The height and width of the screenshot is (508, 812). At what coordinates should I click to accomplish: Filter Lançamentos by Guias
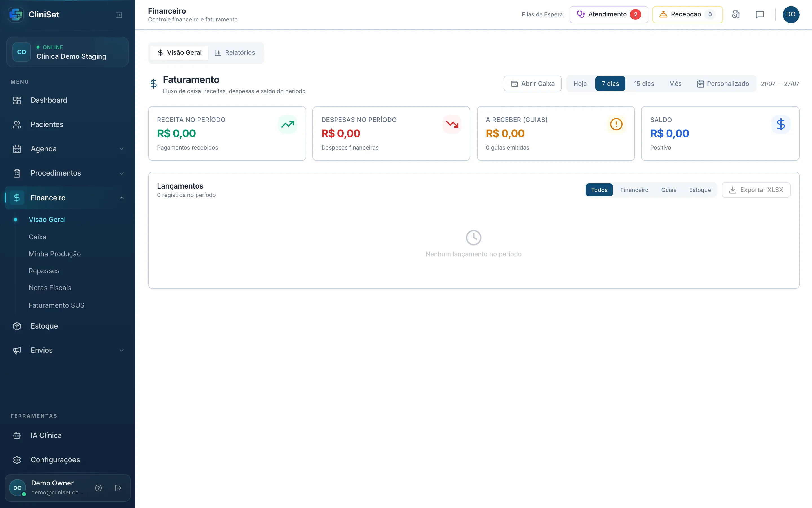click(x=669, y=190)
